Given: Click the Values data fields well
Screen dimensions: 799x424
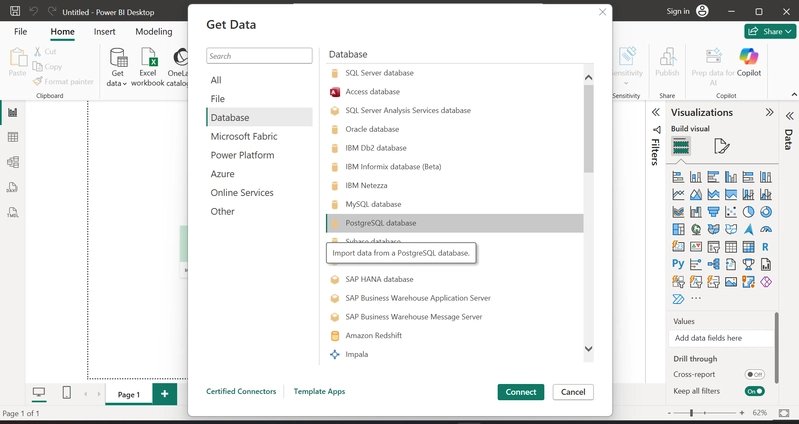Looking at the screenshot, I should pos(721,338).
